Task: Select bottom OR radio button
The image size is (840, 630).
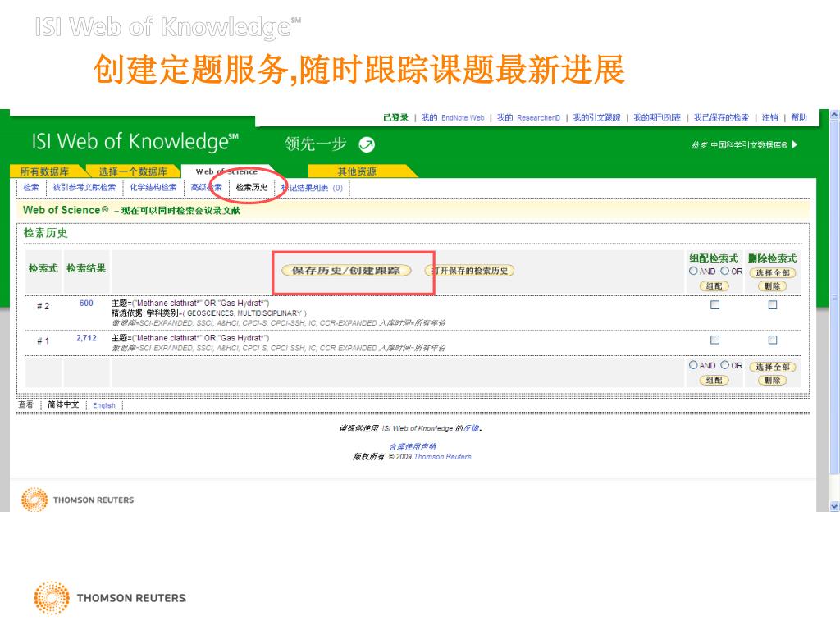Action: click(x=725, y=365)
